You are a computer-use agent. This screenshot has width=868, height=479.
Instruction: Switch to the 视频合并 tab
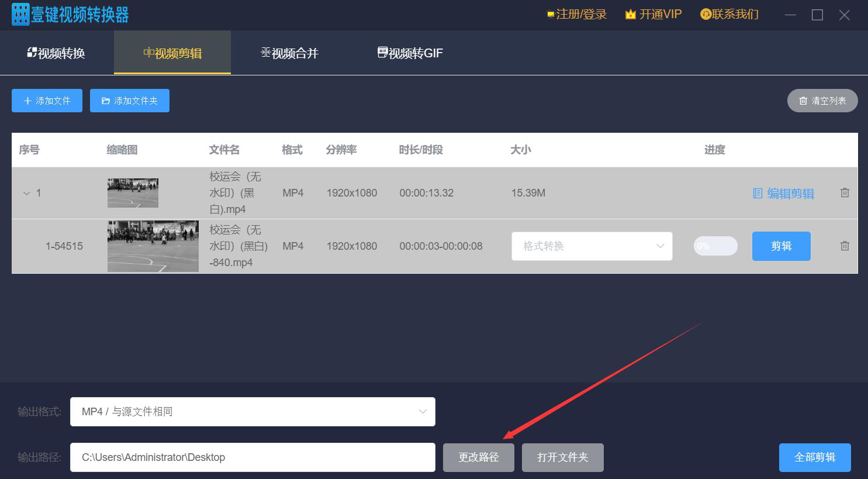[289, 53]
